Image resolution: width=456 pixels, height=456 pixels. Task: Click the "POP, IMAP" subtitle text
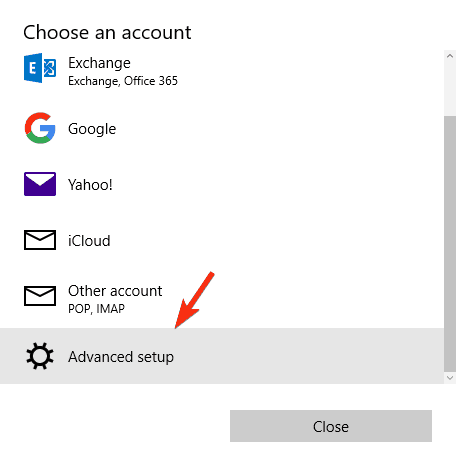point(96,309)
